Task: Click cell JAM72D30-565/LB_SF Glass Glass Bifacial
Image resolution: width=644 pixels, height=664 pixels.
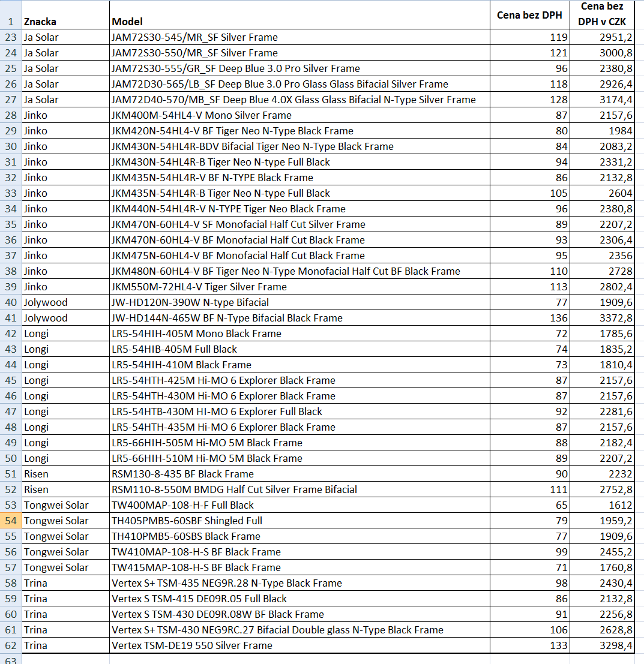Action: pos(299,84)
